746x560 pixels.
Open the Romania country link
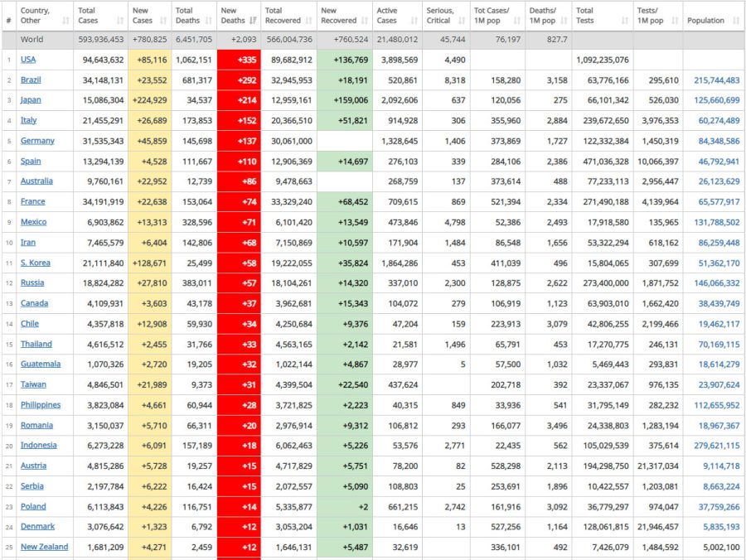(x=36, y=426)
